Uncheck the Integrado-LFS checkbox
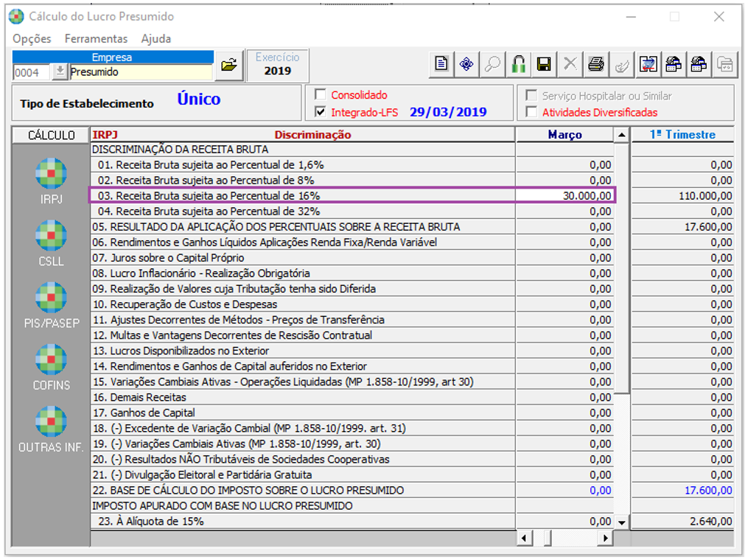 point(321,112)
